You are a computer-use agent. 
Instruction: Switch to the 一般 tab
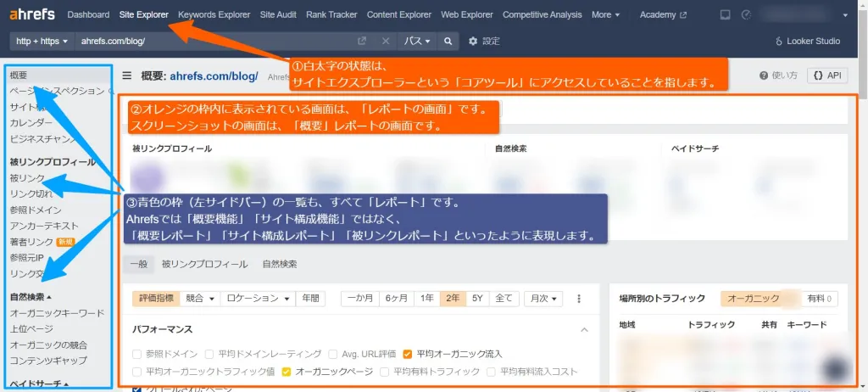(x=138, y=265)
